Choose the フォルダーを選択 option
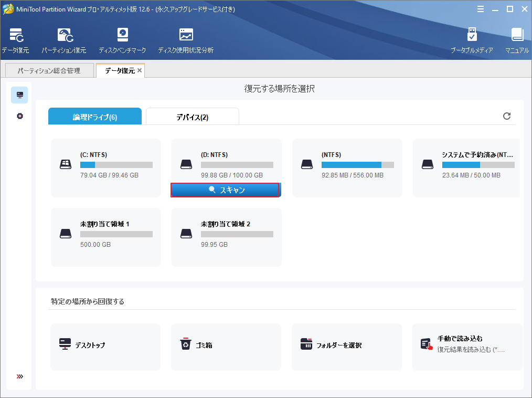Screen dimensions: 532x398 coord(347,347)
